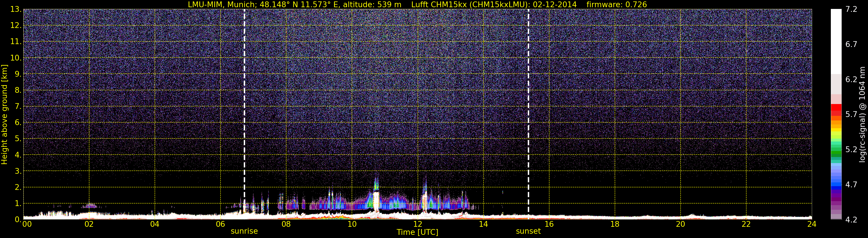
Task: Click the '6.2' colorbar tick value
Action: click(851, 79)
